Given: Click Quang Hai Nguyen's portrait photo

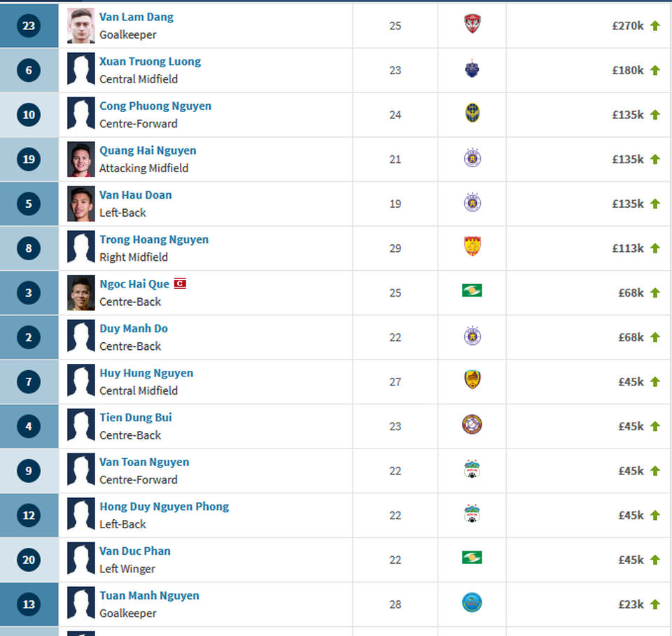Looking at the screenshot, I should (x=81, y=160).
